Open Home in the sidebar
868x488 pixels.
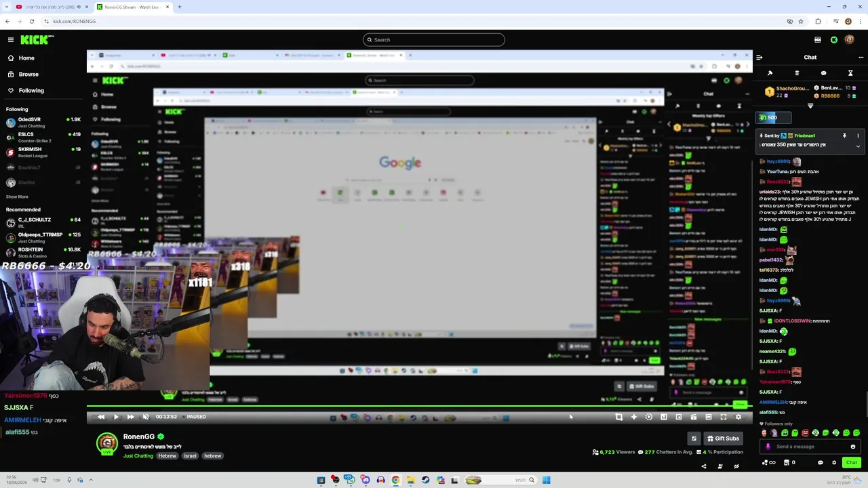tap(26, 58)
